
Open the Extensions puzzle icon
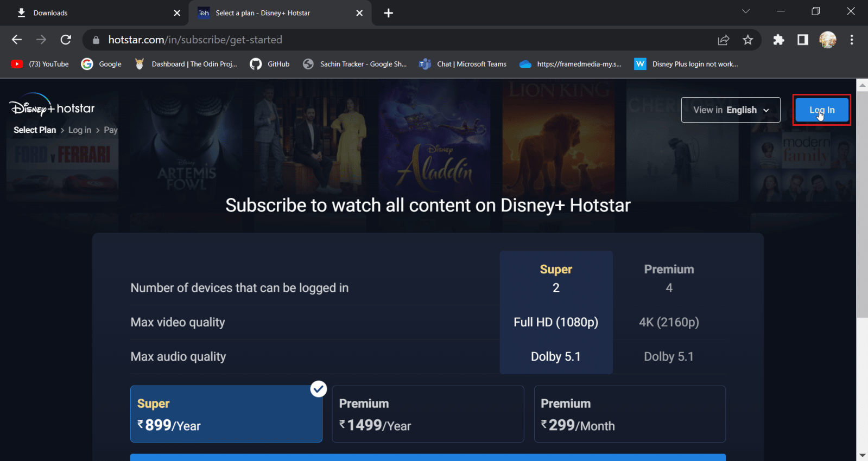778,40
